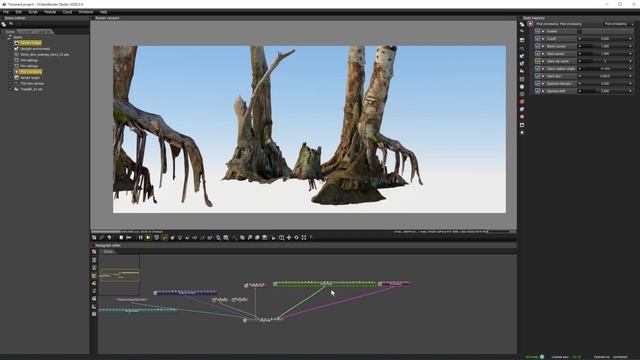640x360 pixels.
Task: Click the highlighted play render button
Action: click(x=148, y=238)
